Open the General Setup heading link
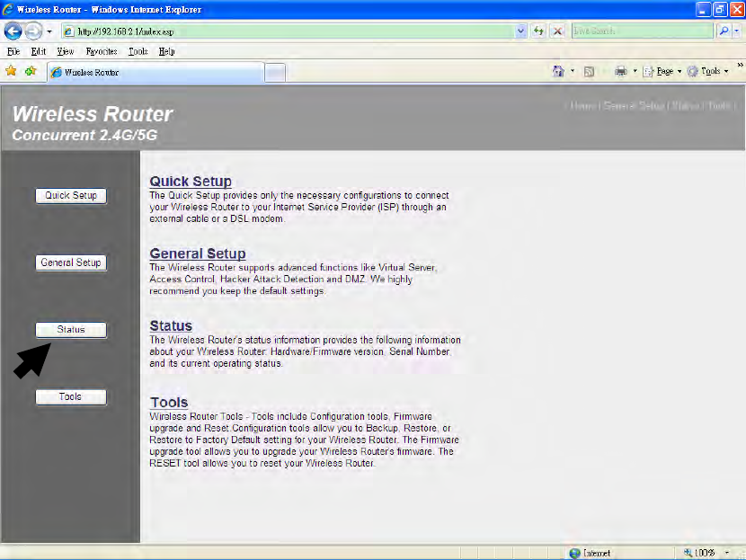746x560 pixels. click(x=198, y=253)
